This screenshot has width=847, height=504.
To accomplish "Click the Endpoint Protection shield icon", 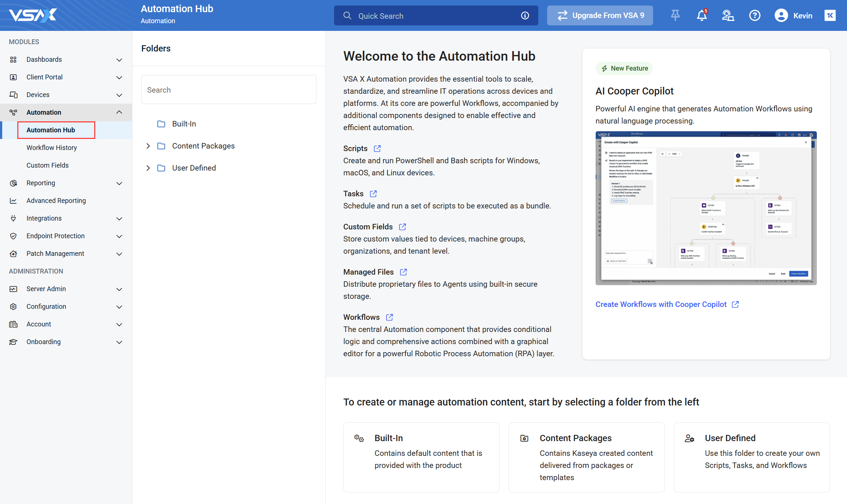I will [x=13, y=236].
